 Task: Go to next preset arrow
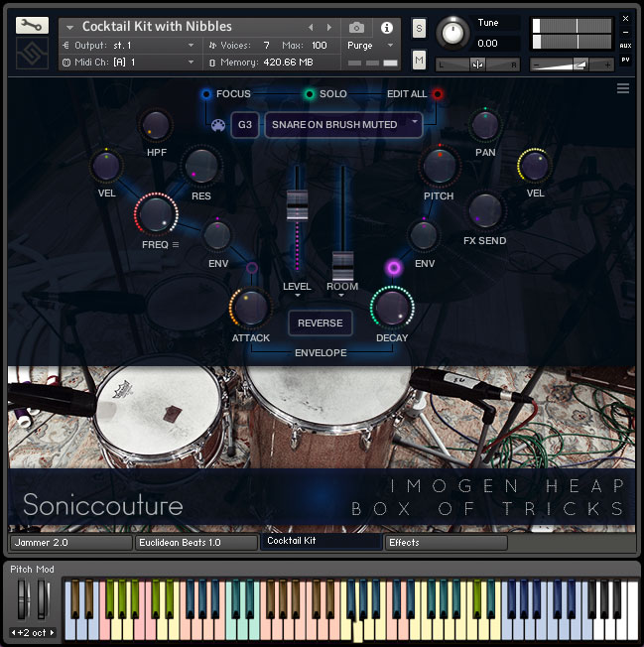tap(328, 27)
